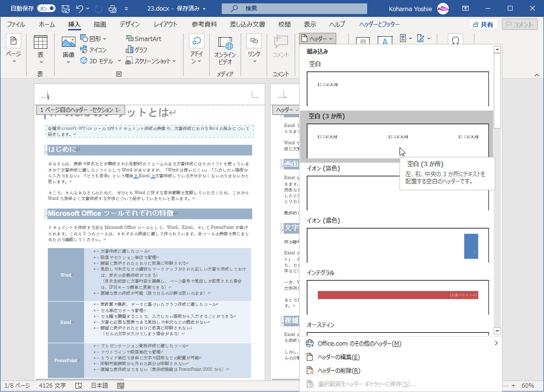Click the 検索 search box
This screenshot has height=392, width=544.
pos(294,8)
